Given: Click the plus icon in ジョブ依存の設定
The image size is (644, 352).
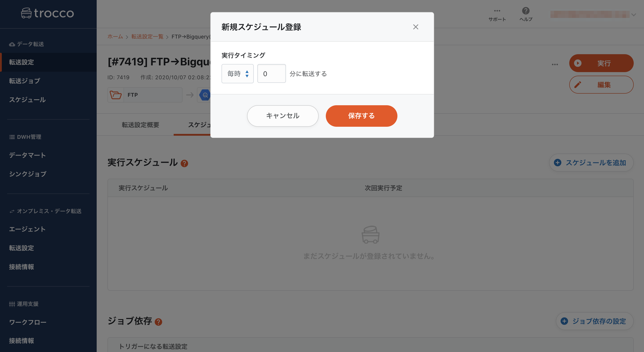Looking at the screenshot, I should pos(564,321).
